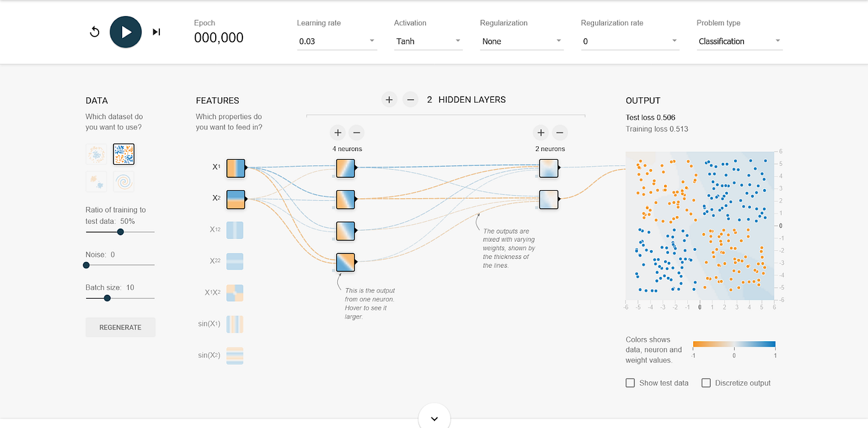The width and height of the screenshot is (868, 428).
Task: Click the REGENERATE button
Action: [x=120, y=327]
